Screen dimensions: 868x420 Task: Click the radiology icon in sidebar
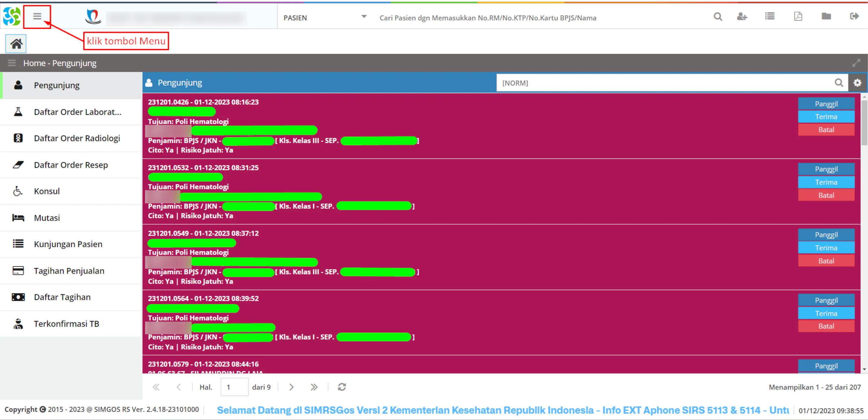coord(18,138)
